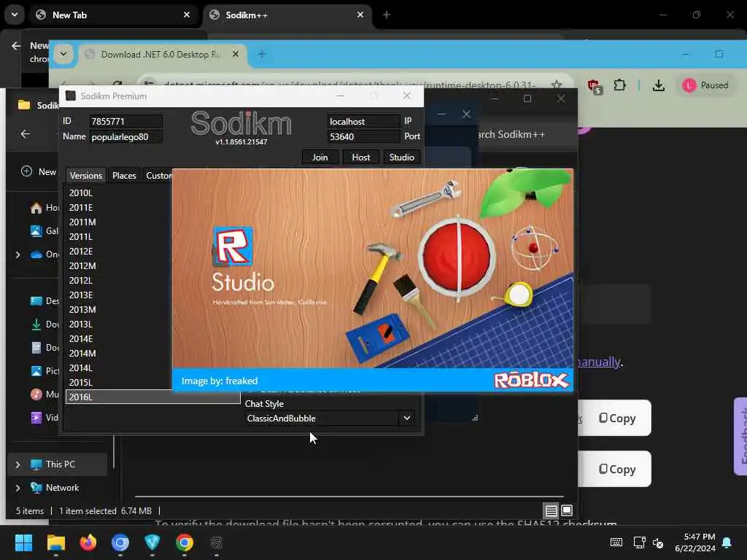Edit the ID field showing 7855771
Screen dimensions: 747x560
click(125, 122)
